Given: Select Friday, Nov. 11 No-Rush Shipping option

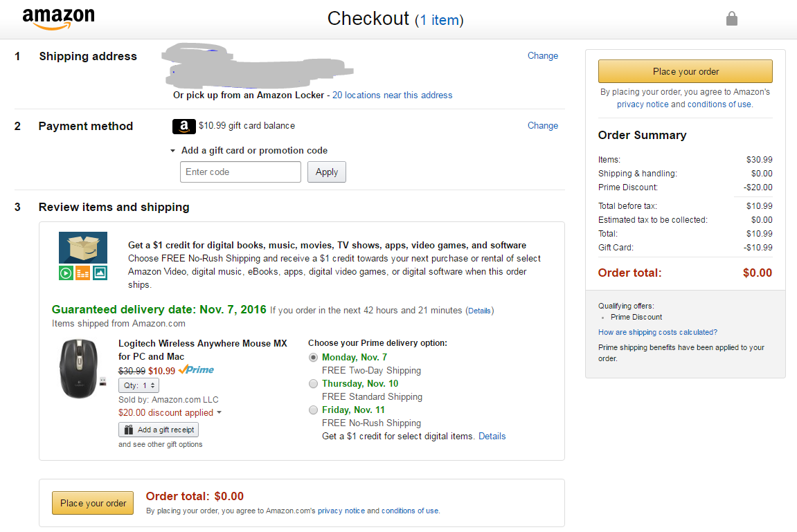Looking at the screenshot, I should point(314,410).
